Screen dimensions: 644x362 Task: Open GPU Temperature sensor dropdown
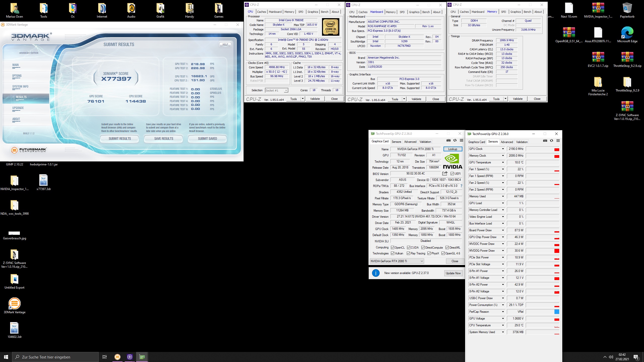pos(503,162)
